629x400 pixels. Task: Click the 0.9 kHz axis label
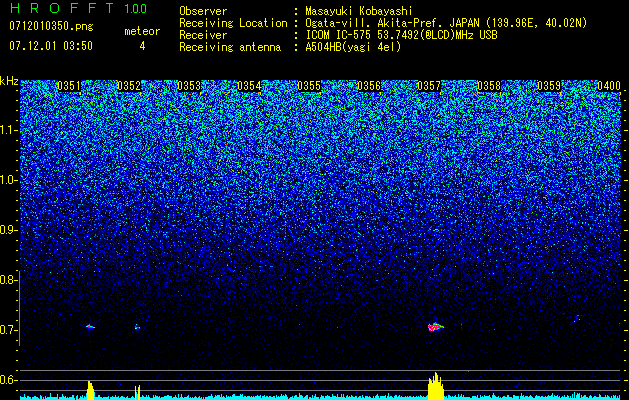(x=8, y=230)
